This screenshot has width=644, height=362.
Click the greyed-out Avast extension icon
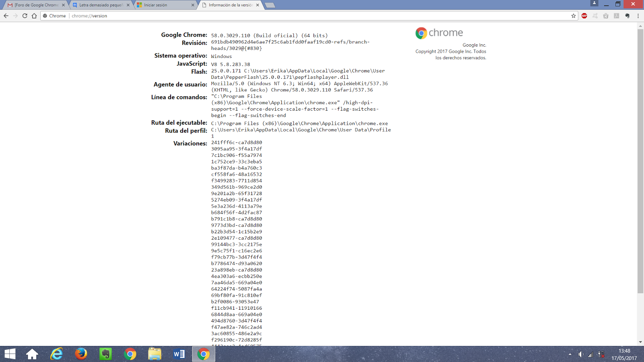tap(595, 16)
